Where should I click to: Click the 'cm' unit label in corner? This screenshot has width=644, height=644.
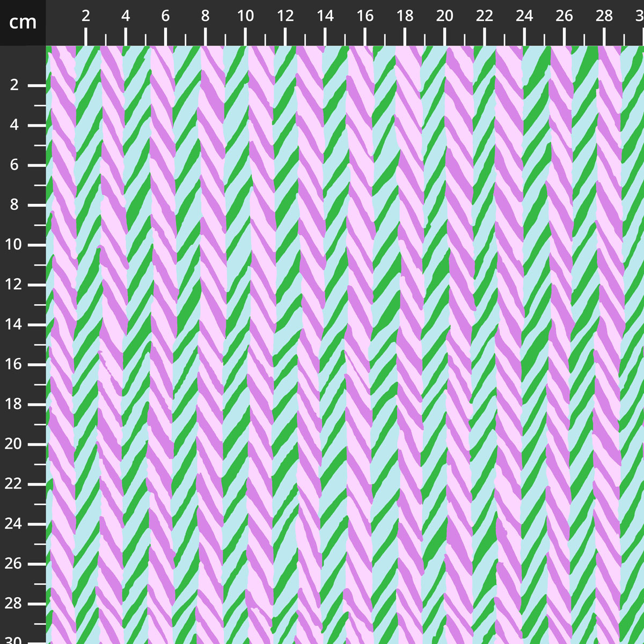(23, 23)
